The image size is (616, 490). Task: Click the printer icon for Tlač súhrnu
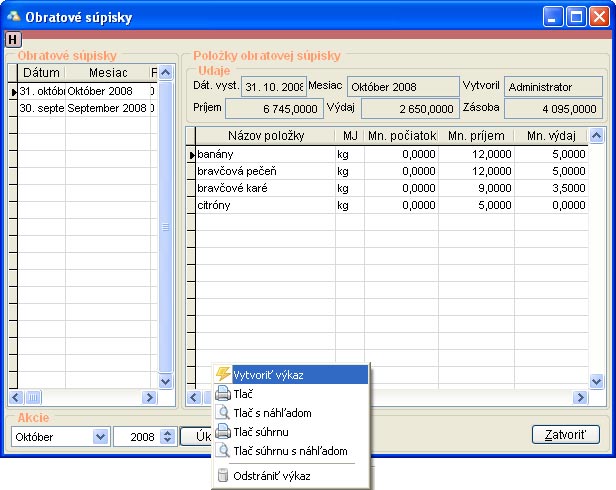point(222,432)
